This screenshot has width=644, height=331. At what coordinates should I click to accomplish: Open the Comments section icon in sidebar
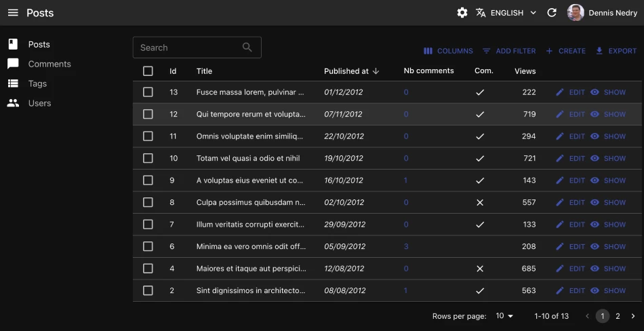pos(13,64)
